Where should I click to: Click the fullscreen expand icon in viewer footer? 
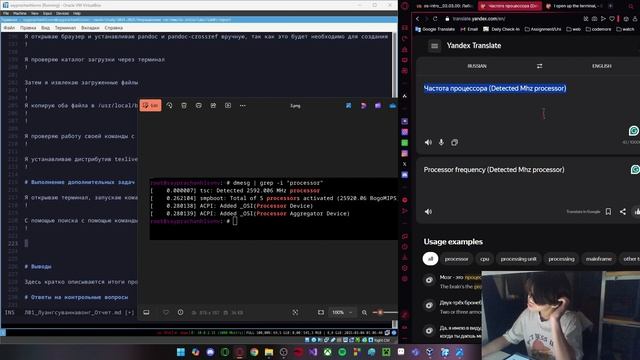295,312
